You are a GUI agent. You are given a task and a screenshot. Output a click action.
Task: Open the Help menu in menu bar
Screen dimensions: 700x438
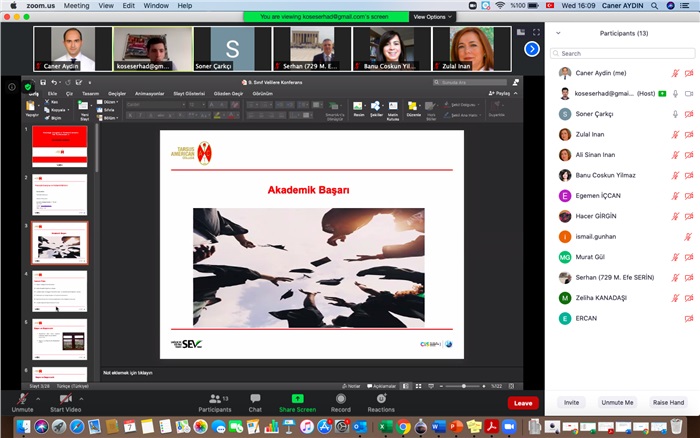tap(184, 6)
